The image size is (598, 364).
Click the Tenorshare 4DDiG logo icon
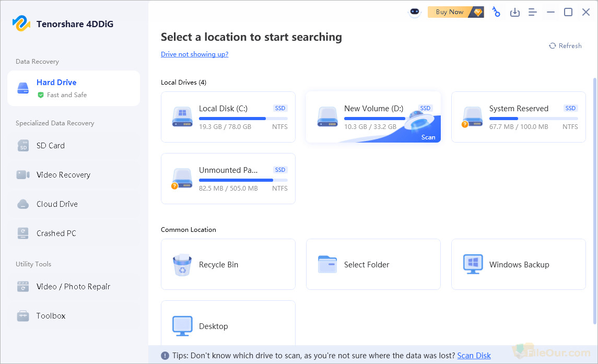[x=21, y=24]
